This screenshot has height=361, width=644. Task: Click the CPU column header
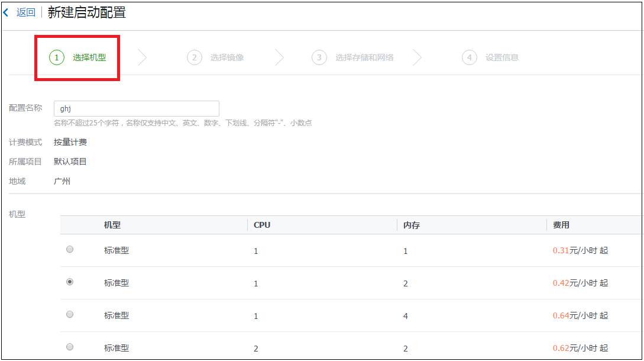[x=262, y=225]
